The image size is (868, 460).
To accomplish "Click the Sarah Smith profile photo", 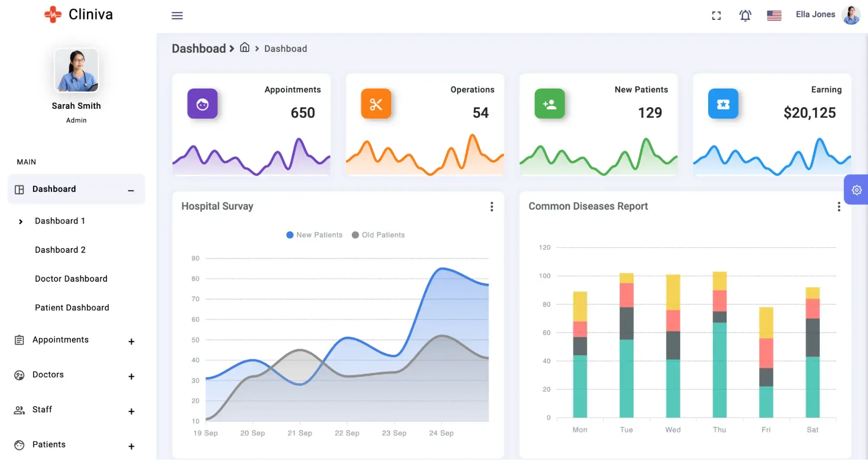I will point(76,70).
